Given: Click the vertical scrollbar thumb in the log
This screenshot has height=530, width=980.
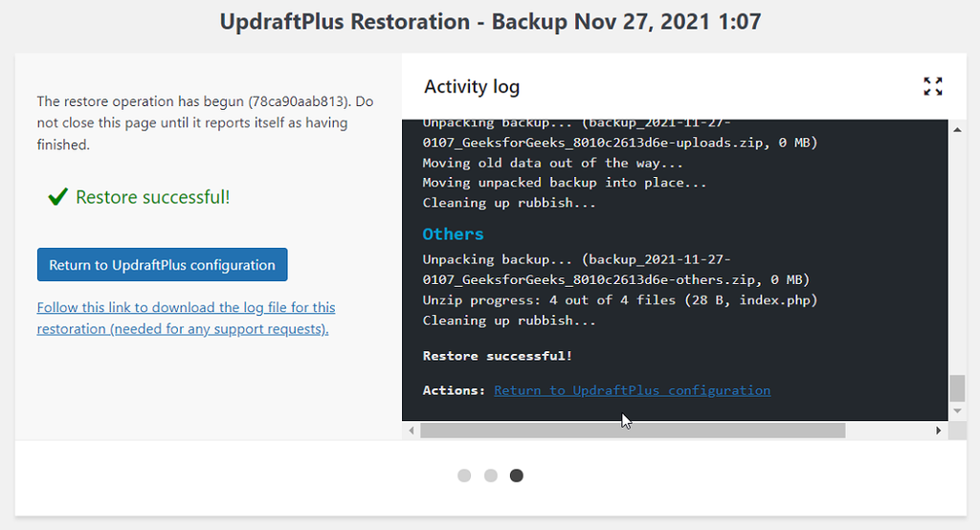Looking at the screenshot, I should 957,387.
